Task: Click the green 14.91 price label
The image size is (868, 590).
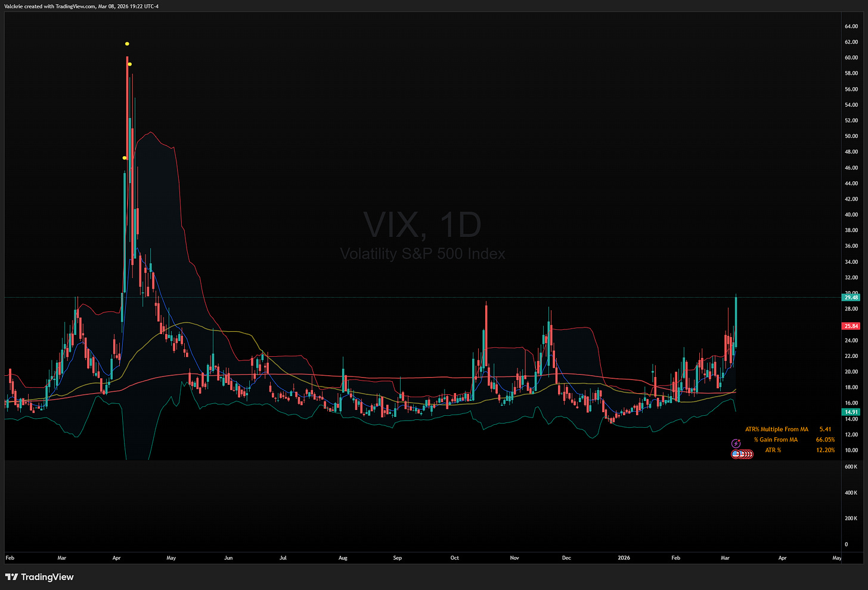Action: [x=851, y=412]
